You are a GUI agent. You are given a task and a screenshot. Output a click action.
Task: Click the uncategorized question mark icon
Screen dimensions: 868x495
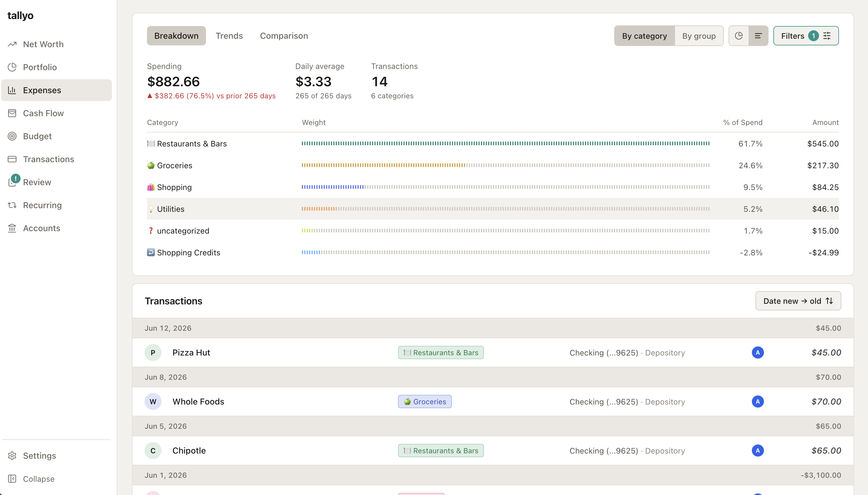151,231
